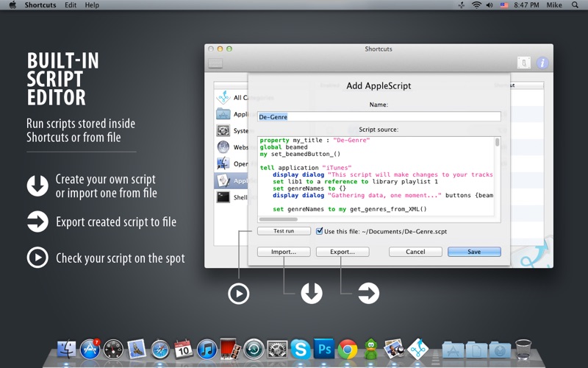Click the Shortcuts app icon in the Dock
This screenshot has height=368, width=588.
point(417,349)
